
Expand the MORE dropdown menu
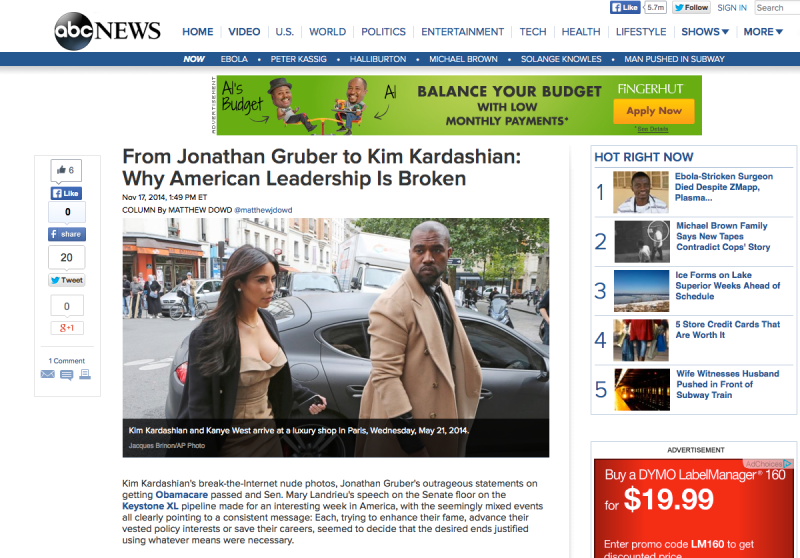pyautogui.click(x=763, y=32)
